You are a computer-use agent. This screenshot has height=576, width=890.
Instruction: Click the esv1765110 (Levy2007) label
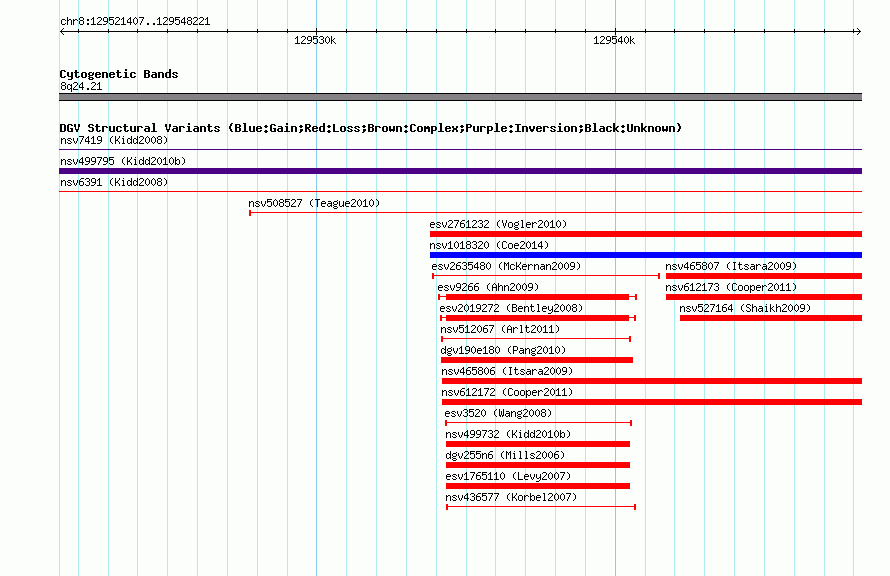[508, 476]
